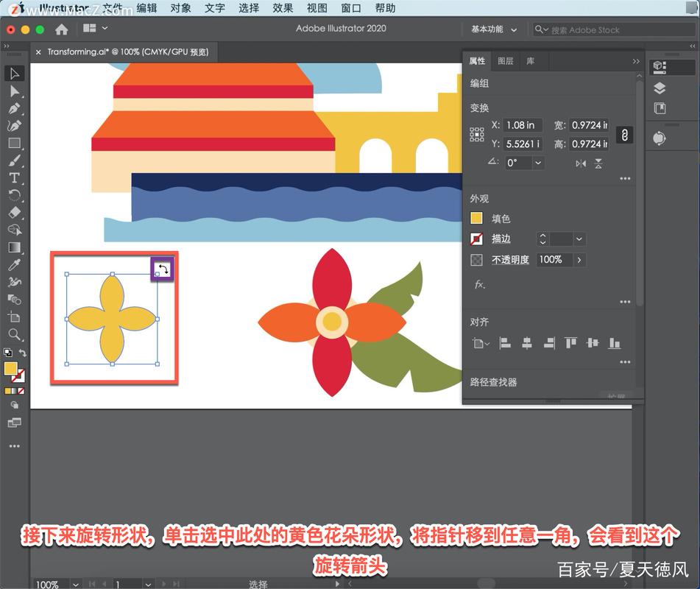The height and width of the screenshot is (589, 700).
Task: Switch to the 图层 panel tab
Action: (506, 61)
